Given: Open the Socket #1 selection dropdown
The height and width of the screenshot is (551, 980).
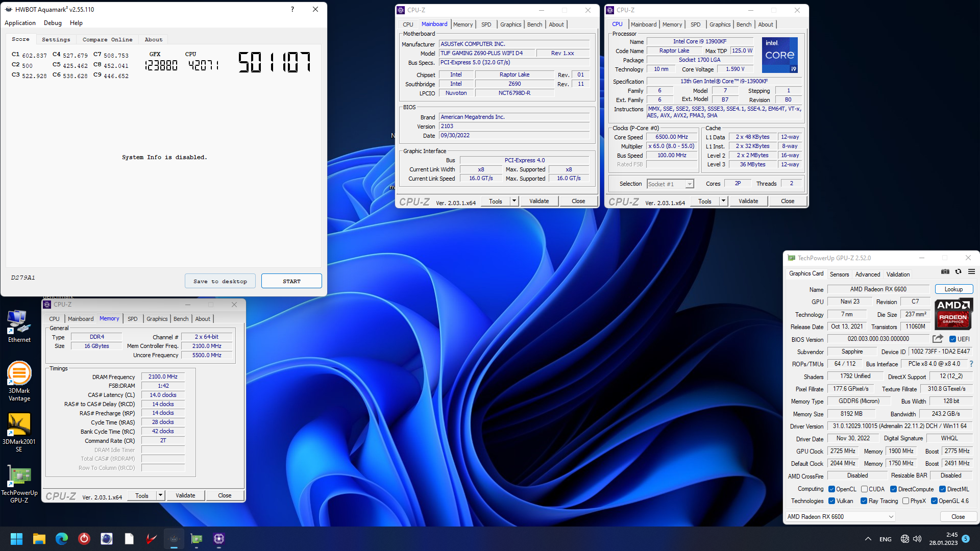Looking at the screenshot, I should point(670,184).
